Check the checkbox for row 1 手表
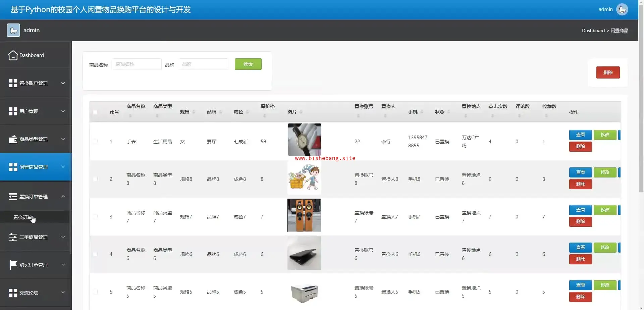This screenshot has height=310, width=644. pos(95,142)
